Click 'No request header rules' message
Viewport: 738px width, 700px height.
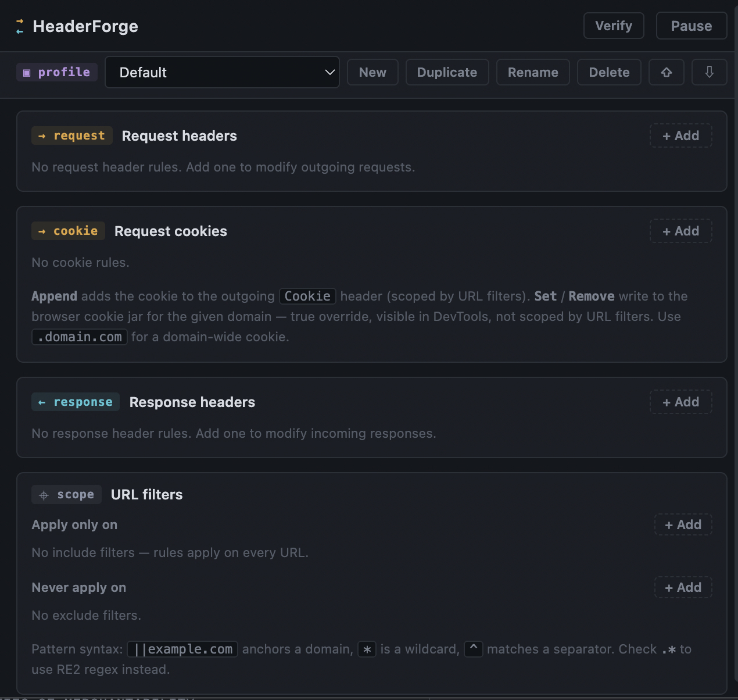pyautogui.click(x=224, y=167)
